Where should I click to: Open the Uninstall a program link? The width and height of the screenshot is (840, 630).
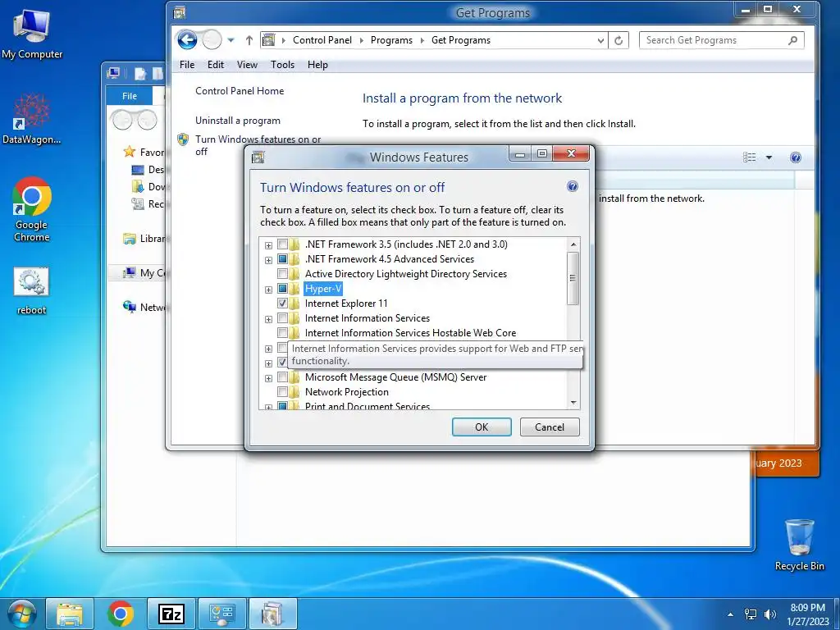[238, 121]
